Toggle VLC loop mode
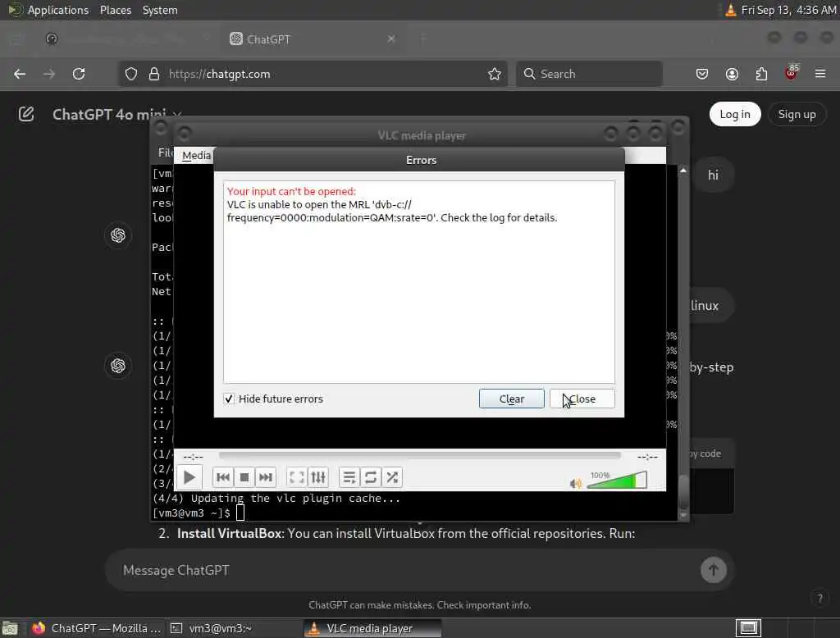 click(371, 477)
